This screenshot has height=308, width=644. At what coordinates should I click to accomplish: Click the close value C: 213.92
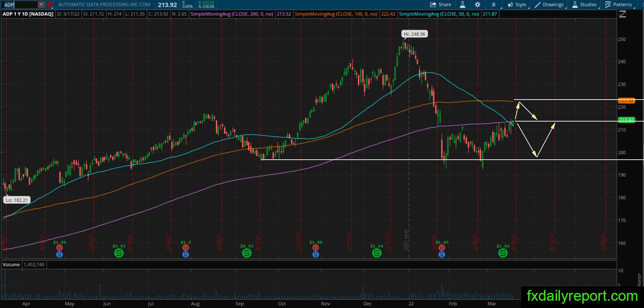[158, 14]
